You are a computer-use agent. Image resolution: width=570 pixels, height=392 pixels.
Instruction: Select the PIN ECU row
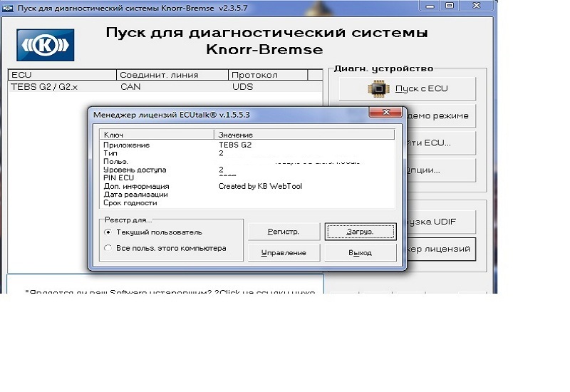[247, 177]
